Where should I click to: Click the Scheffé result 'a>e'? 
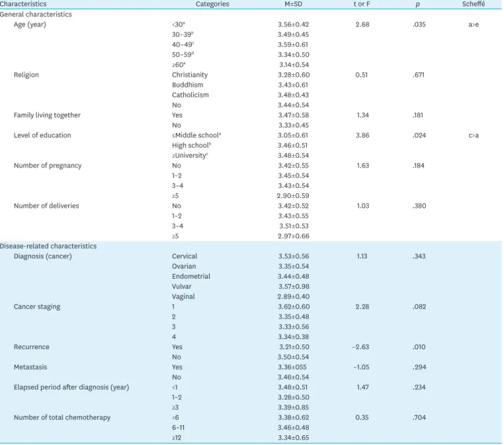click(x=474, y=24)
